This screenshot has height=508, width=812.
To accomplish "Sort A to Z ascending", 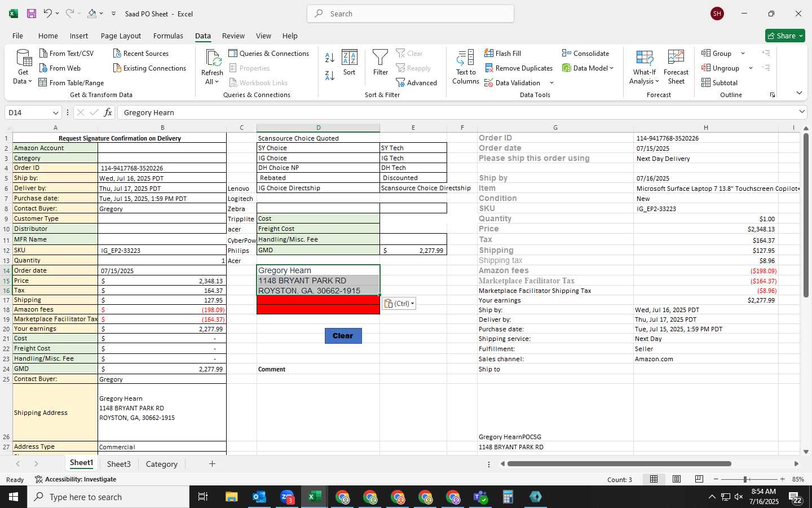I will click(330, 57).
